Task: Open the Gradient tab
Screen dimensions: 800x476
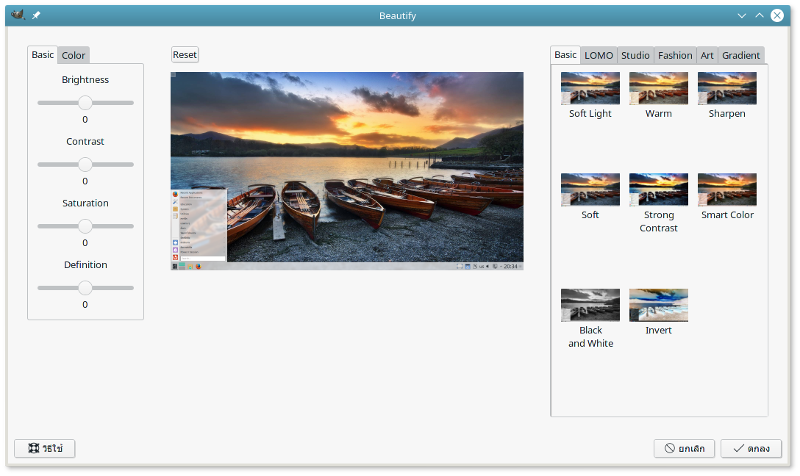Action: pyautogui.click(x=741, y=55)
